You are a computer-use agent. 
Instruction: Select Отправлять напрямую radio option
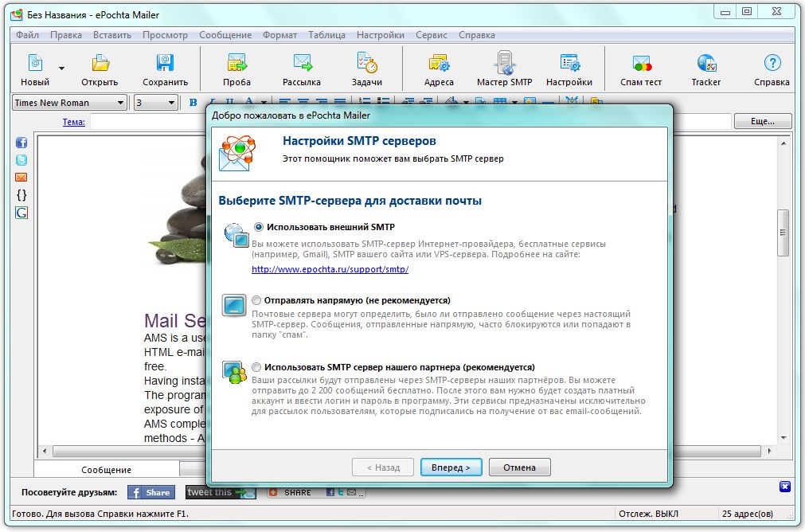pos(256,300)
